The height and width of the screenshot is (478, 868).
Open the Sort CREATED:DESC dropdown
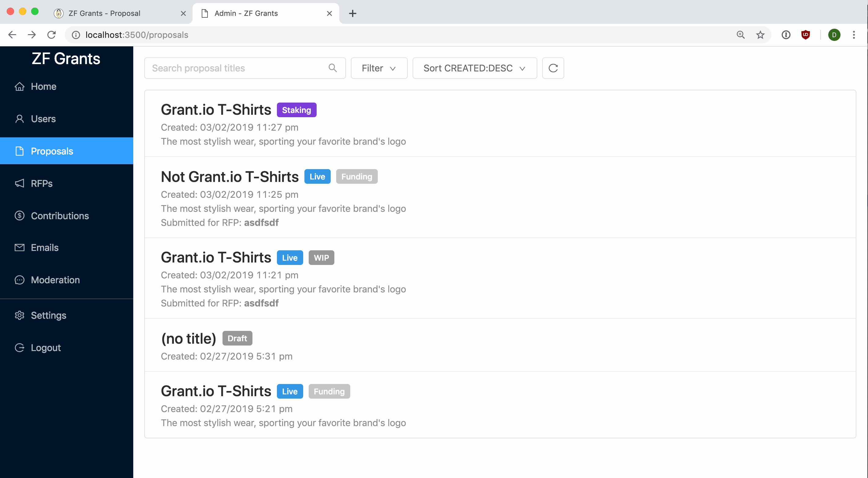(474, 68)
